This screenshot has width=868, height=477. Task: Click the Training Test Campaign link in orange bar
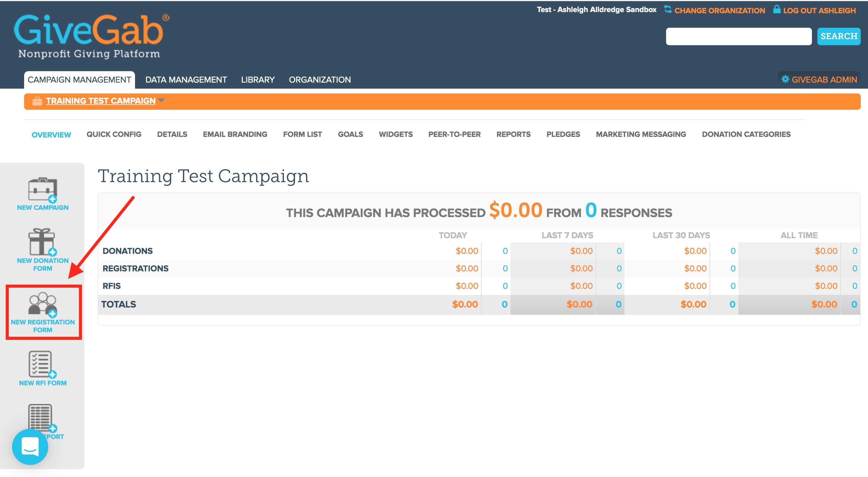[x=101, y=101]
